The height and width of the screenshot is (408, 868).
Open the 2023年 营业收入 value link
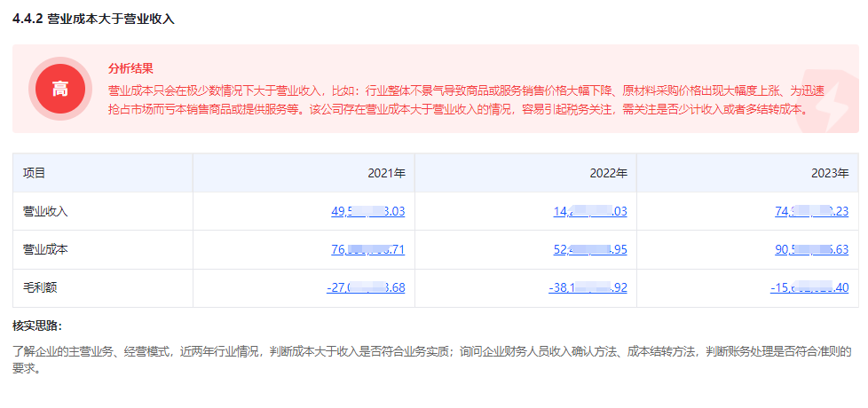[811, 211]
